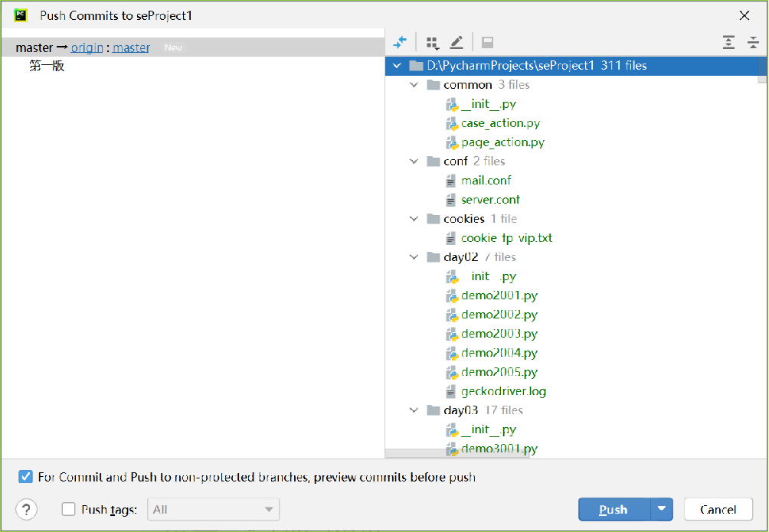The height and width of the screenshot is (532, 769).
Task: Click the day02 folder icon
Action: (x=433, y=257)
